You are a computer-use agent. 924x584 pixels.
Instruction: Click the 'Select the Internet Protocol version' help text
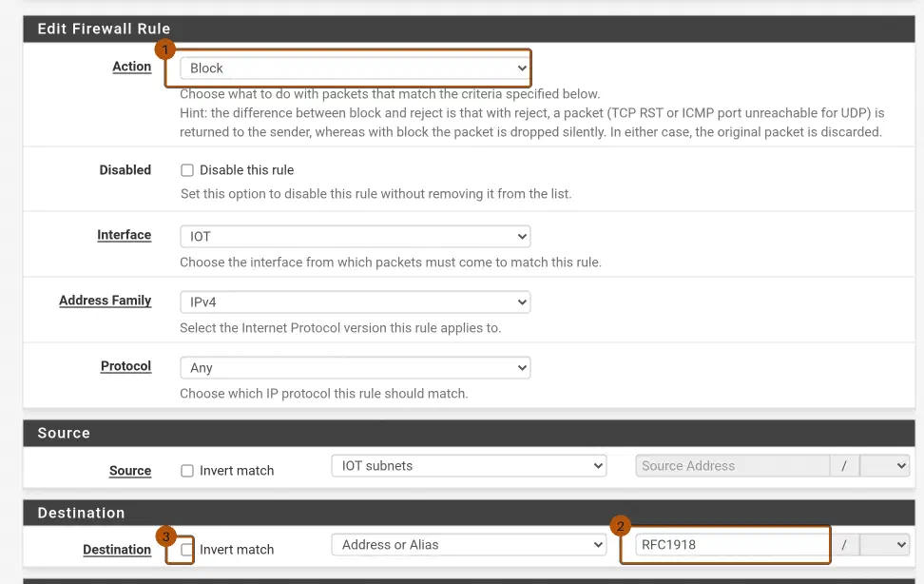[x=340, y=328]
